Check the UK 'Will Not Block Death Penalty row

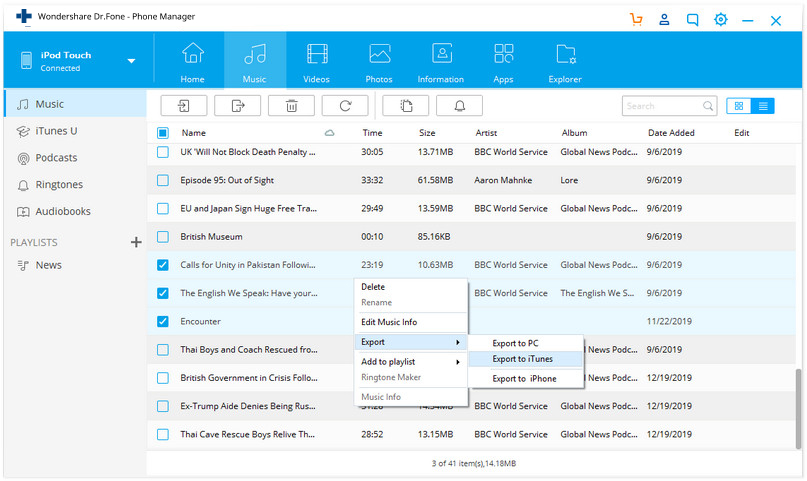click(x=163, y=152)
